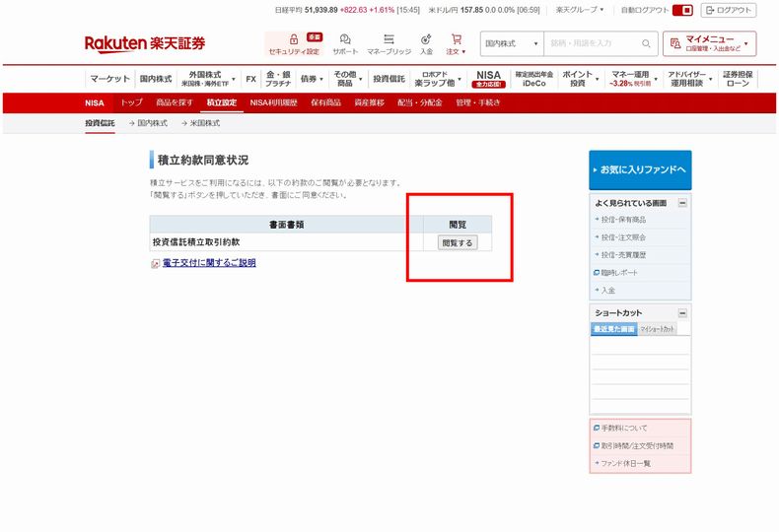Open the 国内株式 main menu item
This screenshot has width=779, height=532.
tap(156, 79)
